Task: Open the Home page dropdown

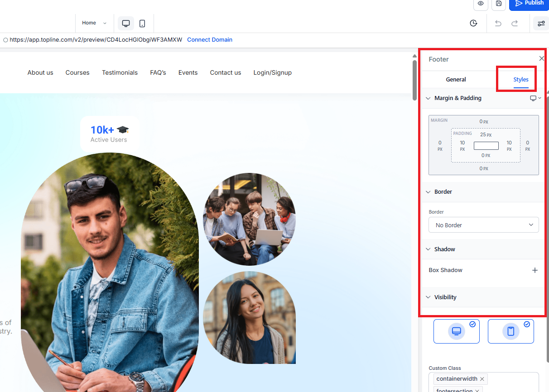Action: (94, 23)
